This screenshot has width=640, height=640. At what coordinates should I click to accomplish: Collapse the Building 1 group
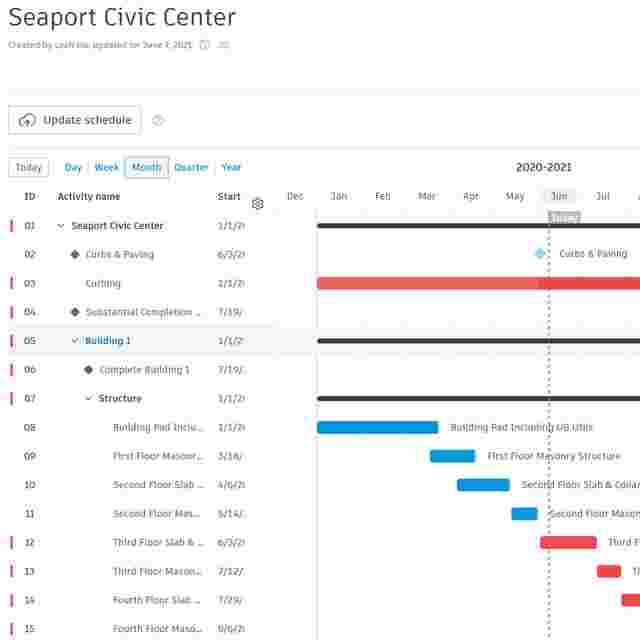coord(75,341)
